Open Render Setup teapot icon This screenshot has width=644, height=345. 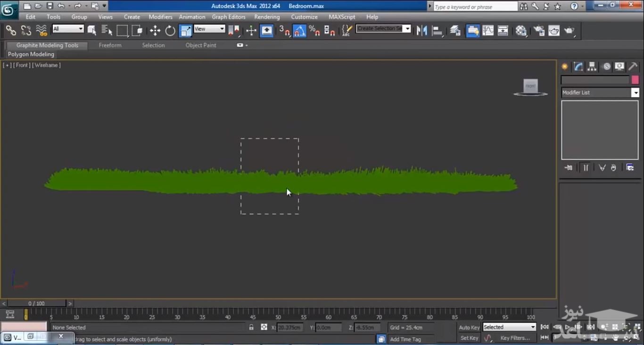pos(539,31)
